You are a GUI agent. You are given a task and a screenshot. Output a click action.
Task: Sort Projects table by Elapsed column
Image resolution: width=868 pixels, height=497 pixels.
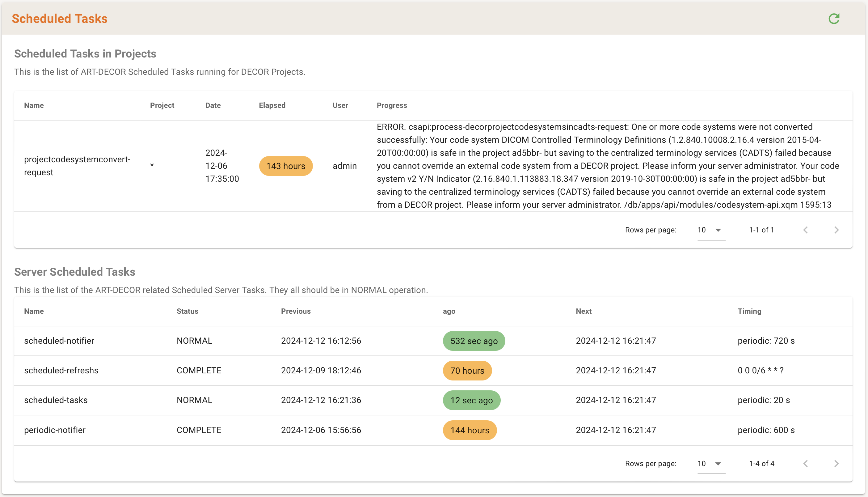pyautogui.click(x=272, y=105)
